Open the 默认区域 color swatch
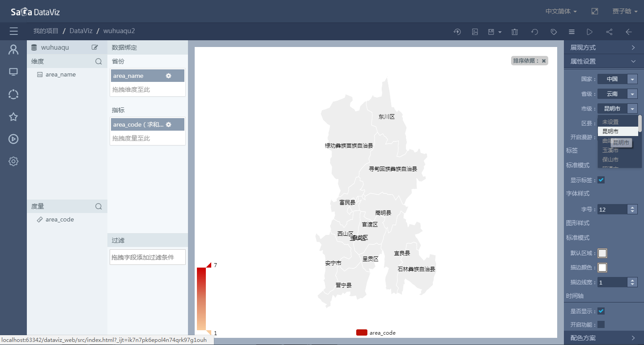The image size is (644, 345). tap(602, 253)
